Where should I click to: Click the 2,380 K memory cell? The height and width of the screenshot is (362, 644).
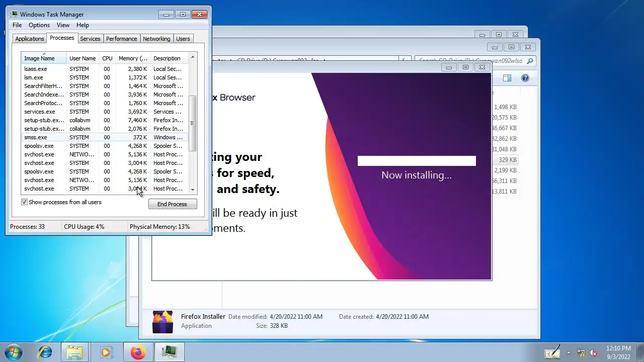coord(137,69)
